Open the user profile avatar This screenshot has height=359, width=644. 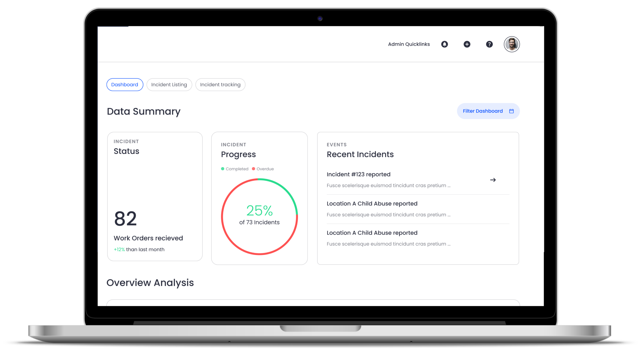coord(512,44)
